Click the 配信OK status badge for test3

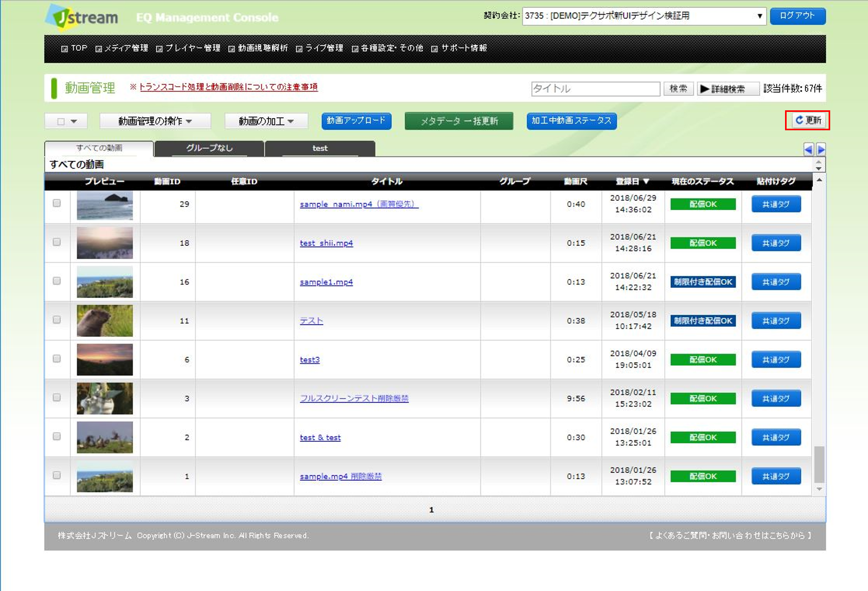(703, 360)
